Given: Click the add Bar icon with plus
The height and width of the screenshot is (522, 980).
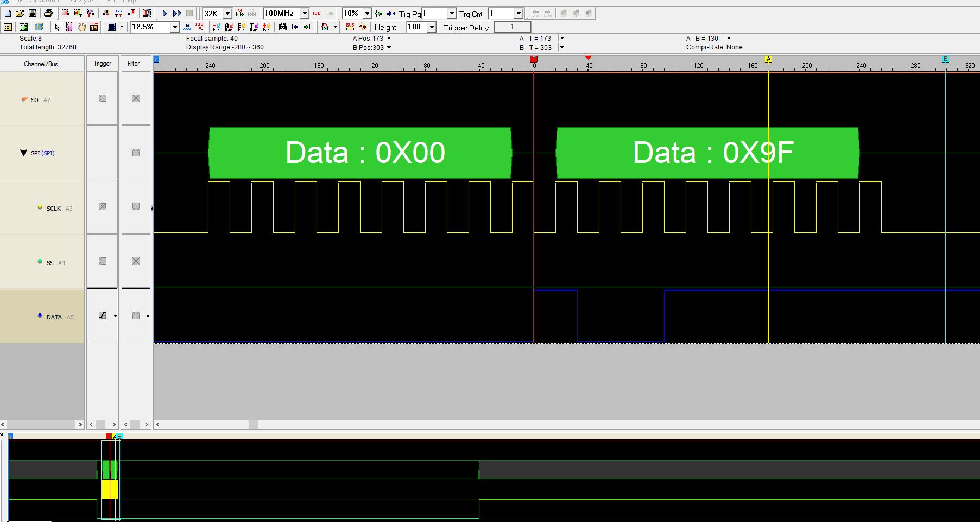Looking at the screenshot, I should [x=266, y=27].
